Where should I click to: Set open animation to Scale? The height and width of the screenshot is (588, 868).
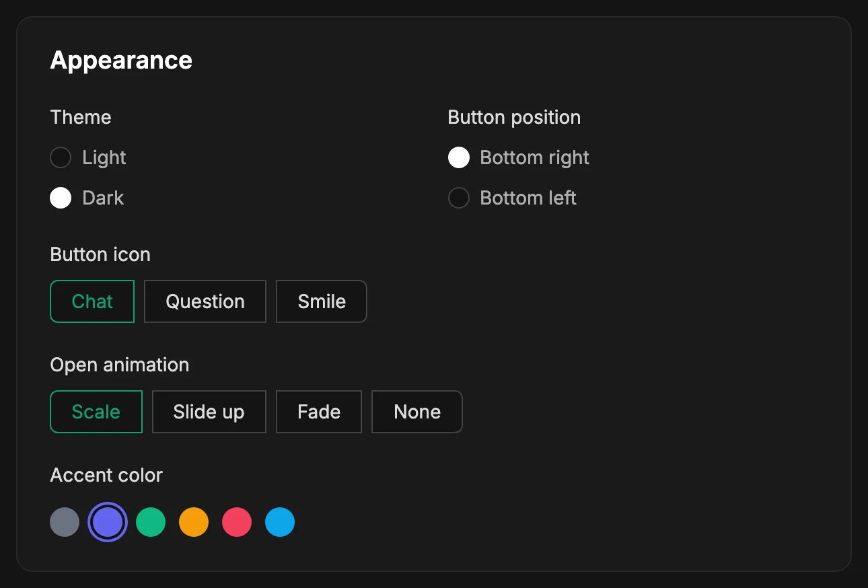pyautogui.click(x=96, y=412)
